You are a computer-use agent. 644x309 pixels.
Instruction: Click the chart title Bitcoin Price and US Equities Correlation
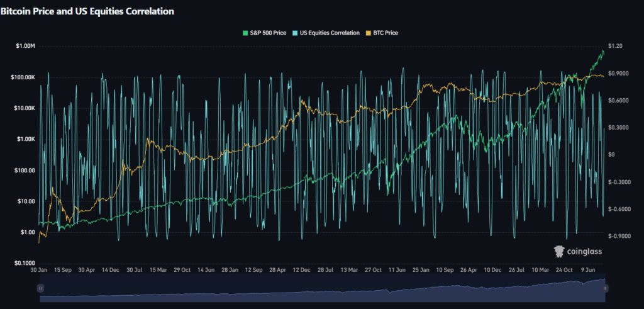87,11
